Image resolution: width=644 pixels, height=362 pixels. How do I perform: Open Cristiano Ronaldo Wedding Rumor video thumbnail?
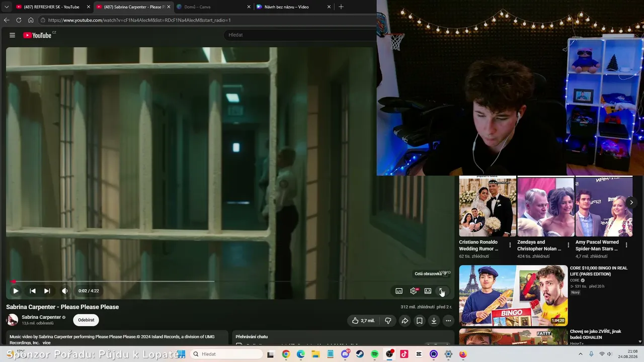point(488,206)
